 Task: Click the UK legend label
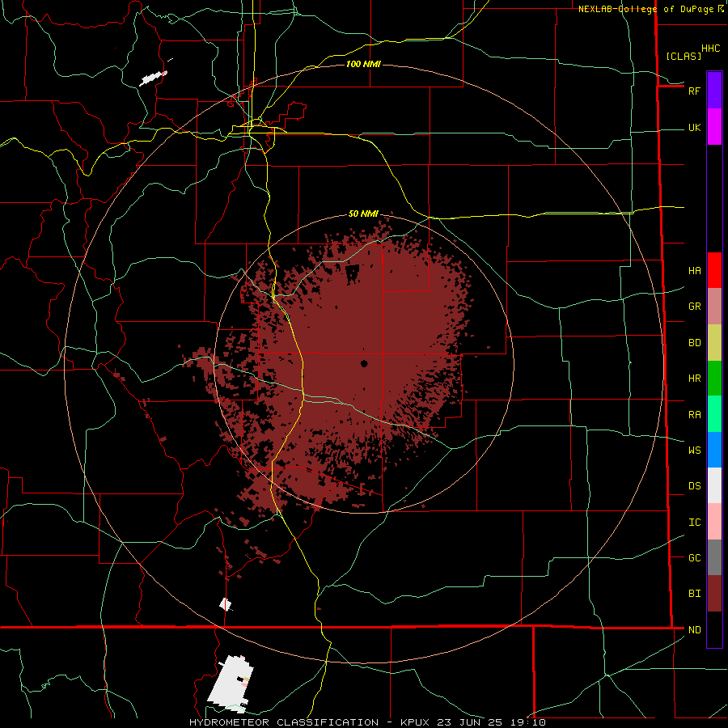pyautogui.click(x=694, y=128)
